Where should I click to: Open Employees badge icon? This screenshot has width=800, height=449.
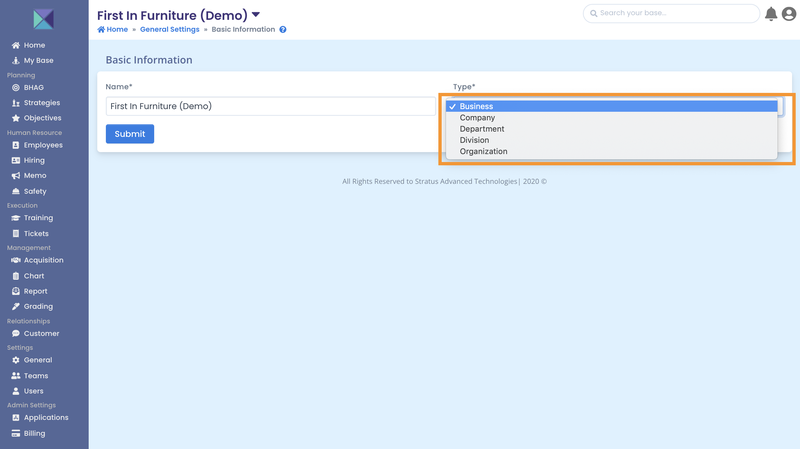pos(16,145)
